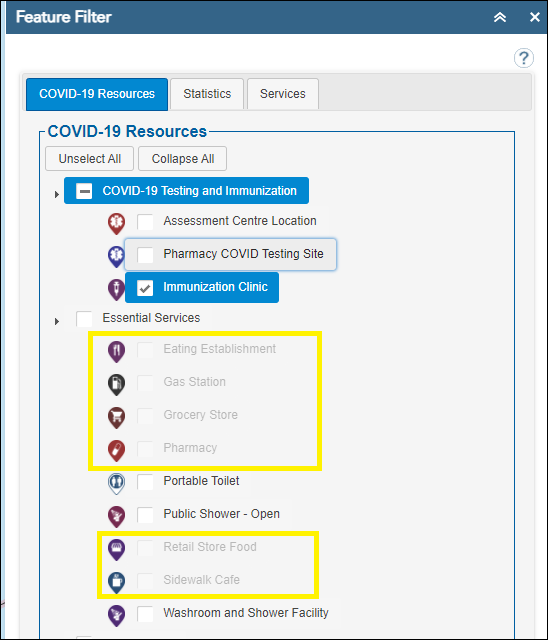This screenshot has height=640, width=548.
Task: Toggle the COVID-19 Testing and Immunization minus box
Action: 84,191
